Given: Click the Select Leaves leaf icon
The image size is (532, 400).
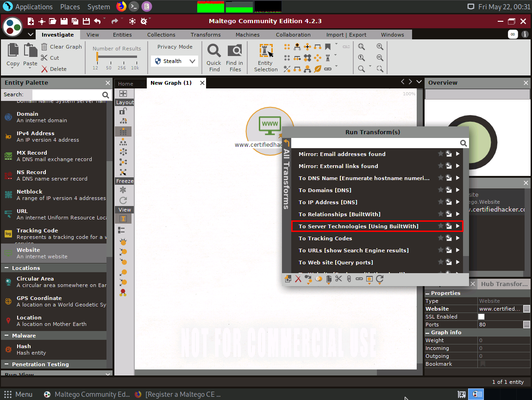Looking at the screenshot, I should coord(318,69).
